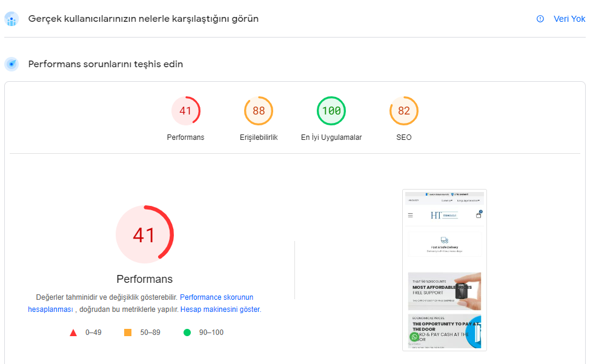Image resolution: width=593 pixels, height=364 pixels.
Task: Select the Erişilebilirlik score gauge 88
Action: pos(259,111)
